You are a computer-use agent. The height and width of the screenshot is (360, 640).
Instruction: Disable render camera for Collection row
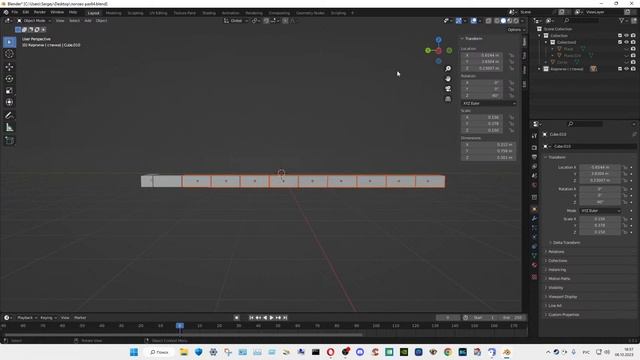(633, 36)
